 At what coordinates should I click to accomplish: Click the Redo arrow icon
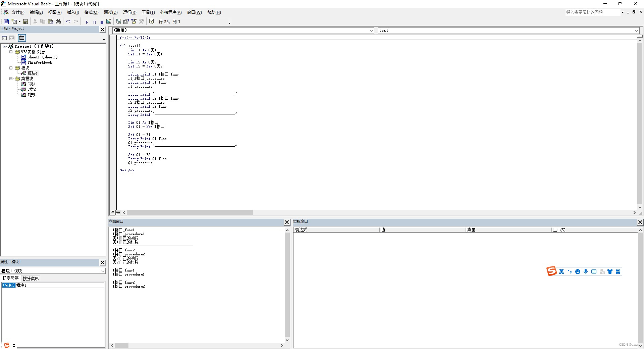76,21
